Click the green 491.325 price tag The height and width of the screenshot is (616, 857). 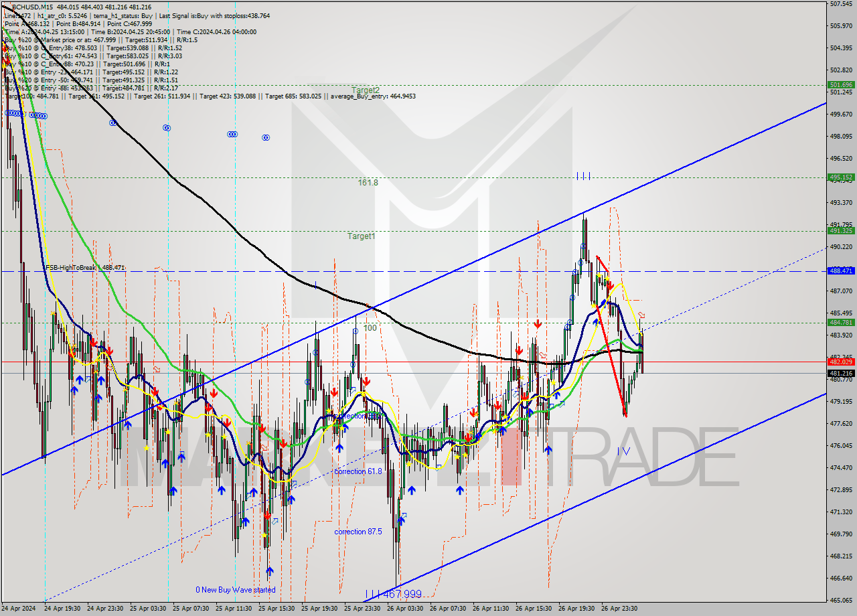(x=841, y=231)
